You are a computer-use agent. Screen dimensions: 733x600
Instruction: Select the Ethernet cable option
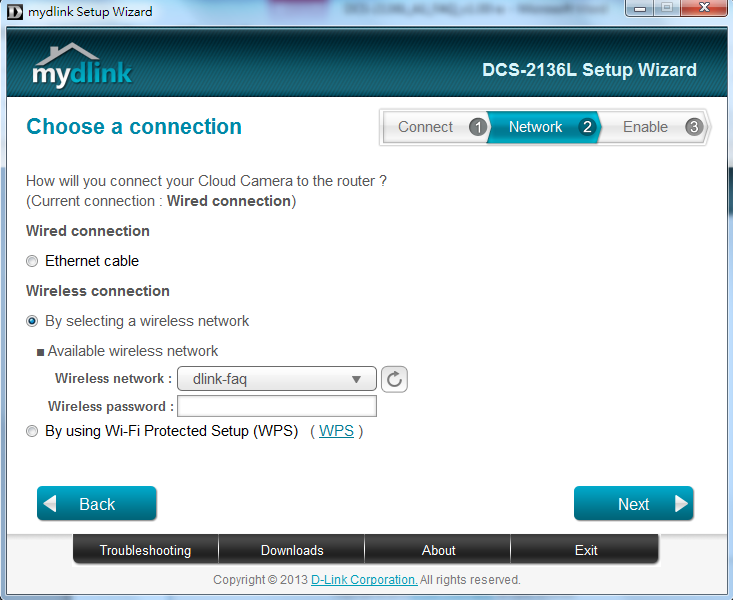(33, 261)
